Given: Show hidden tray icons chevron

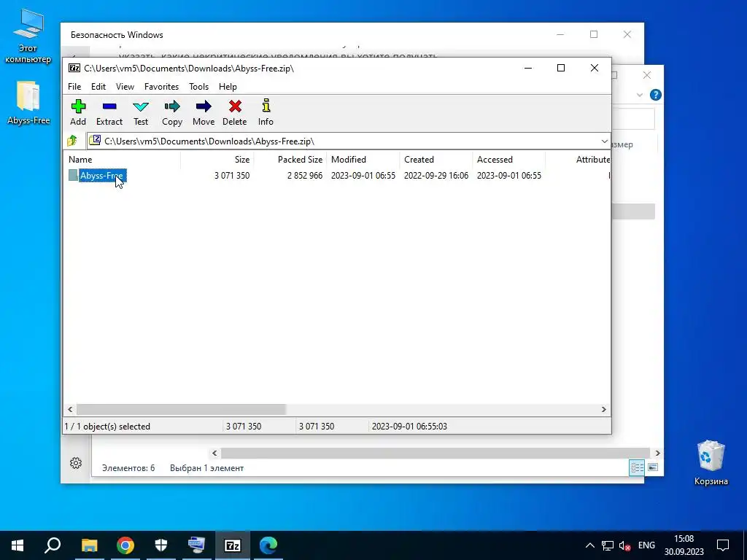Looking at the screenshot, I should coord(589,545).
